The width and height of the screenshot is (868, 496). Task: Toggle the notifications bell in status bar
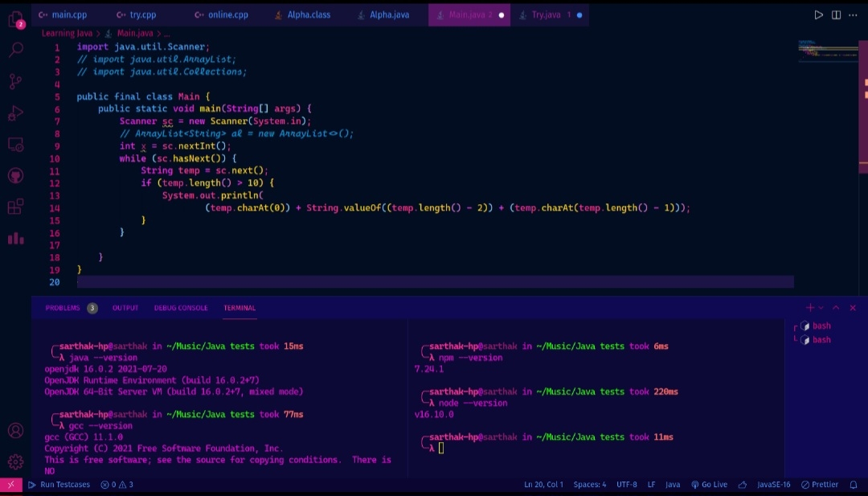click(x=854, y=485)
